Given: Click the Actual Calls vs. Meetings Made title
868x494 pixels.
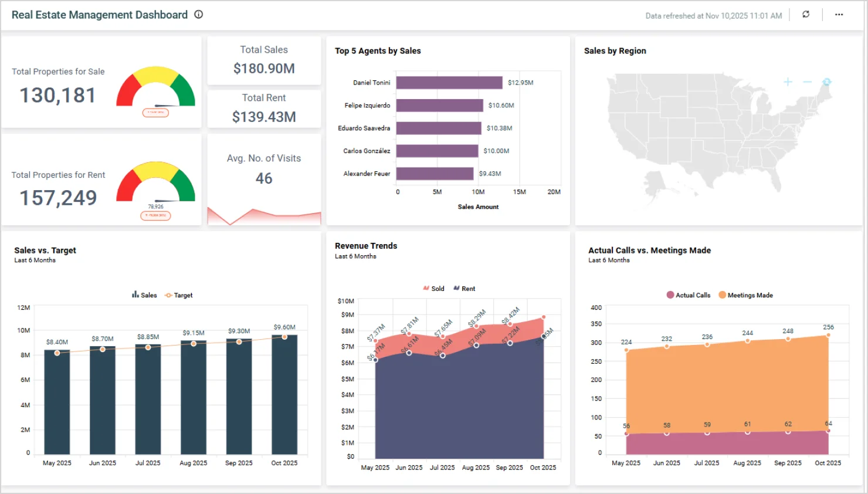Looking at the screenshot, I should click(649, 251).
